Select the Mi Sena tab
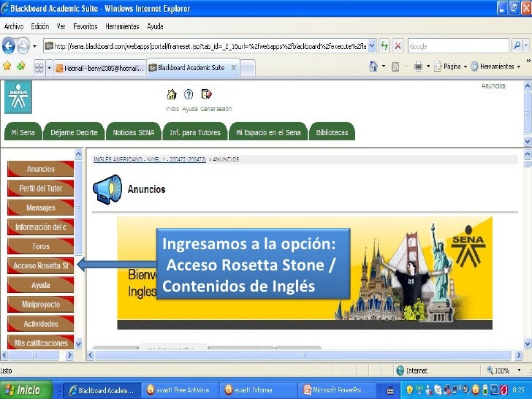This screenshot has width=532, height=399. pos(23,132)
